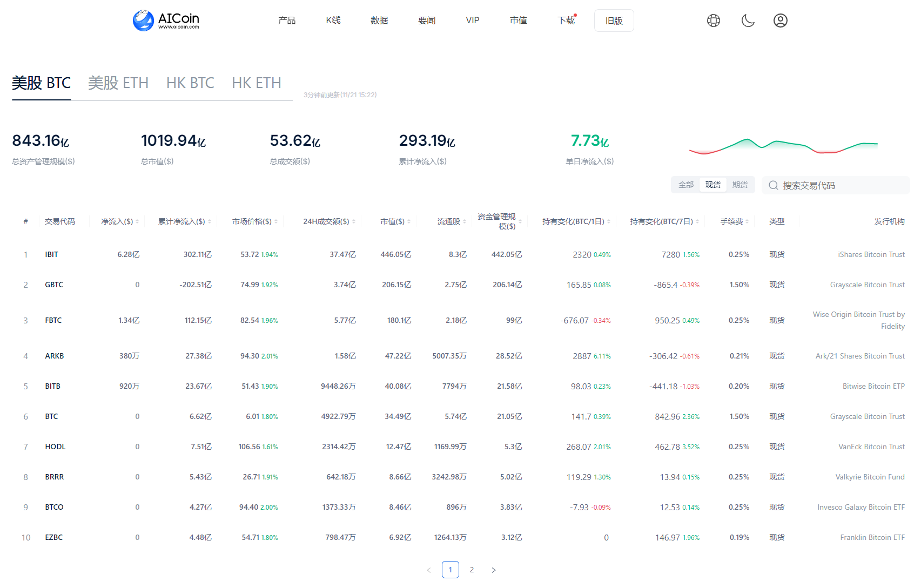Click the 7.73亿 daily net inflow
921x588 pixels.
pyautogui.click(x=590, y=141)
